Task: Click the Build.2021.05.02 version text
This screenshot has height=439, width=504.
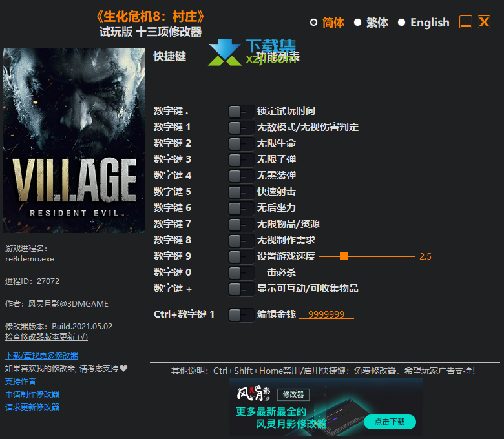Action: coord(82,327)
